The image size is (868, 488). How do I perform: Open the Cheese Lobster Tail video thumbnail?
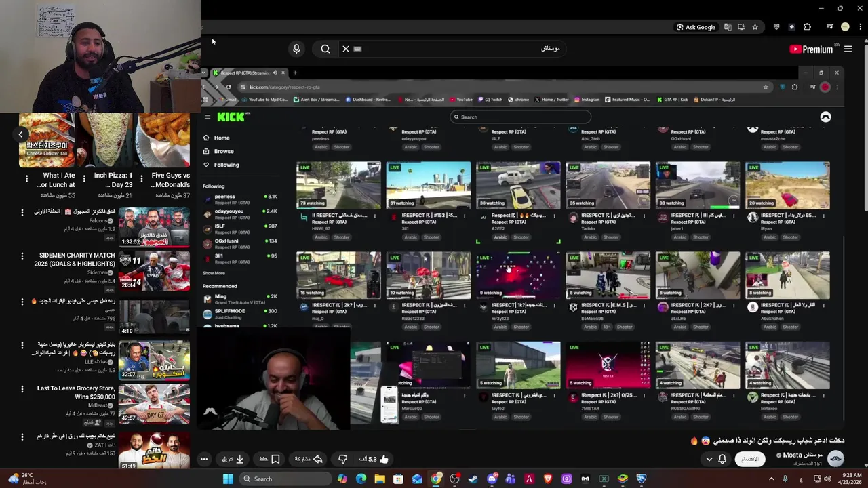click(x=47, y=140)
